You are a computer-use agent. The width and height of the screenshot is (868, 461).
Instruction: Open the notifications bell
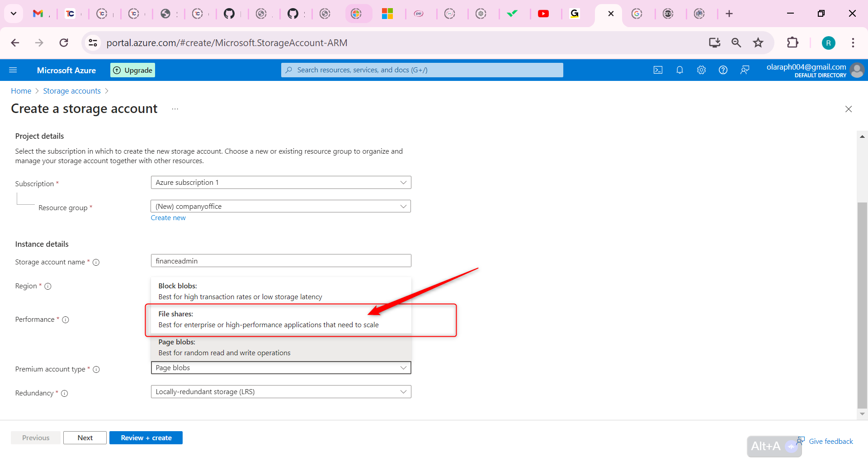679,70
